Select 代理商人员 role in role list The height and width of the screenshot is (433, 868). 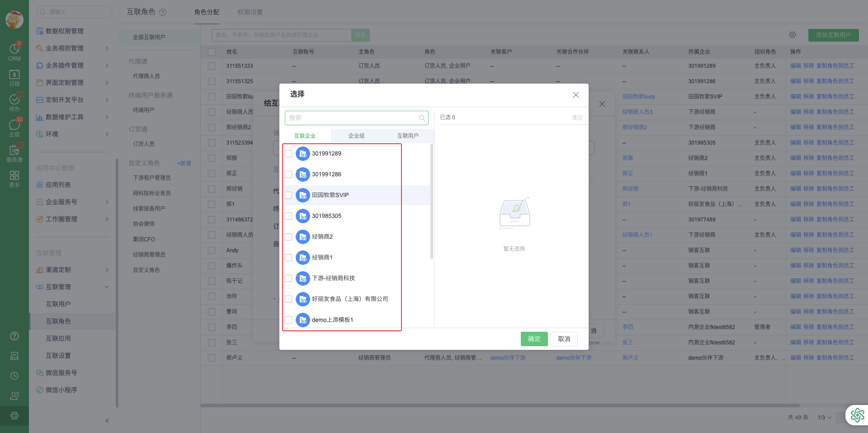[x=146, y=76]
